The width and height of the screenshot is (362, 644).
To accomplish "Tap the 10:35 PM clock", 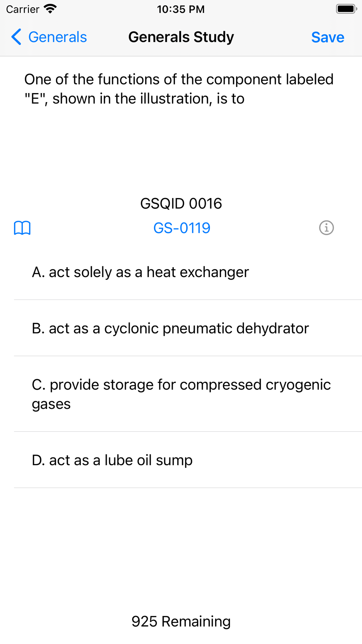I will click(181, 9).
